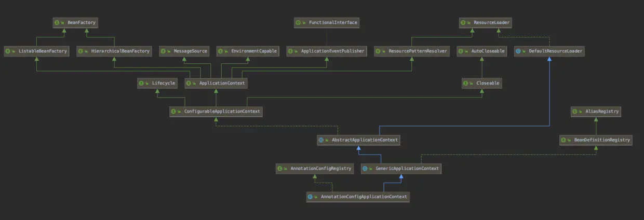Select the AliasRegistry node
The image size is (644, 220).
[x=596, y=112]
